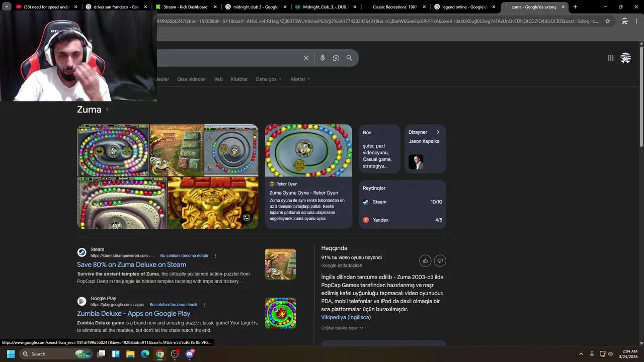Expand the Alətlər dropdown
This screenshot has width=644, height=362.
(x=300, y=79)
